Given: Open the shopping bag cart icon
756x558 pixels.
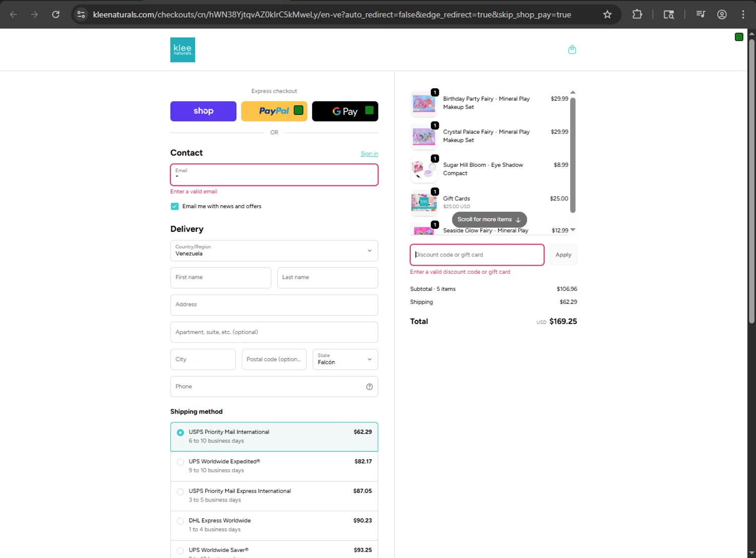Looking at the screenshot, I should 572,49.
